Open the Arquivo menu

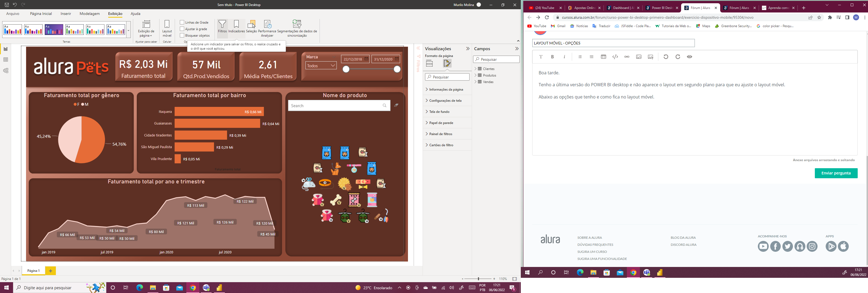click(x=13, y=14)
